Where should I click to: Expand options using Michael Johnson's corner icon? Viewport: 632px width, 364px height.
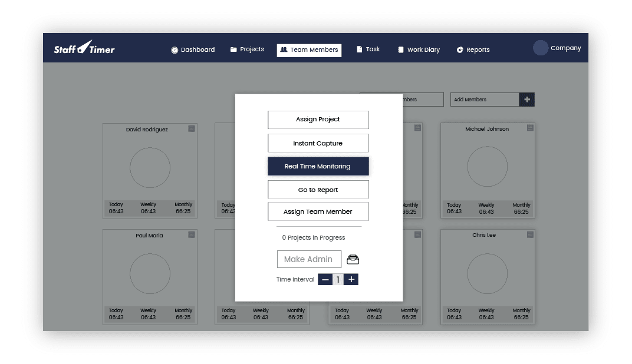[x=529, y=128]
